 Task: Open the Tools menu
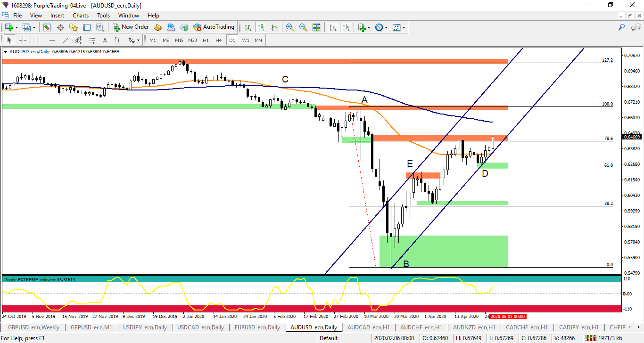pyautogui.click(x=104, y=16)
